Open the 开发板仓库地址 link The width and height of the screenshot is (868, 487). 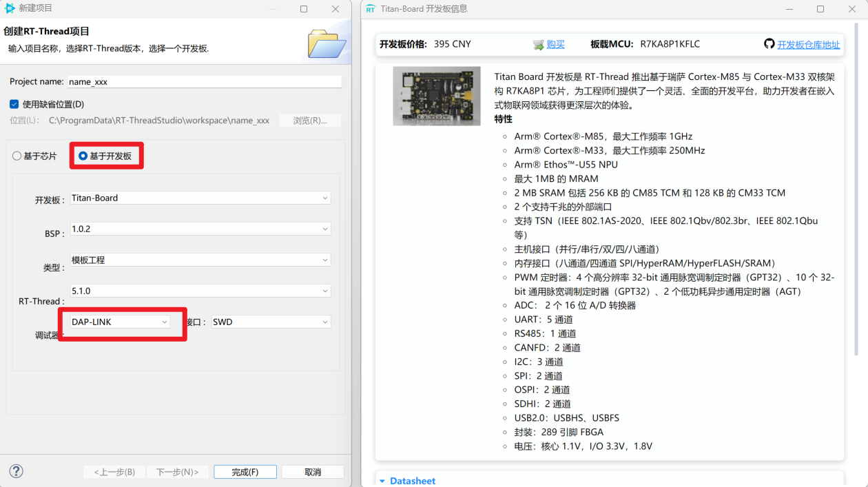(809, 45)
